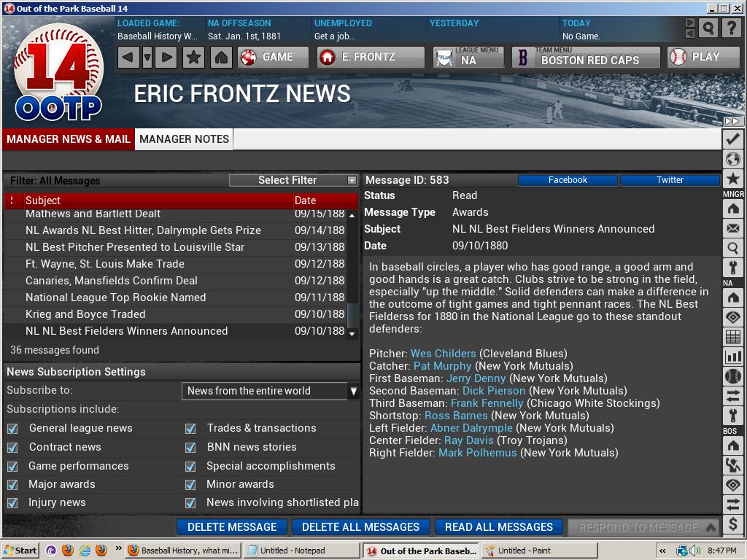Toggle Game performances checkbox

13,466
